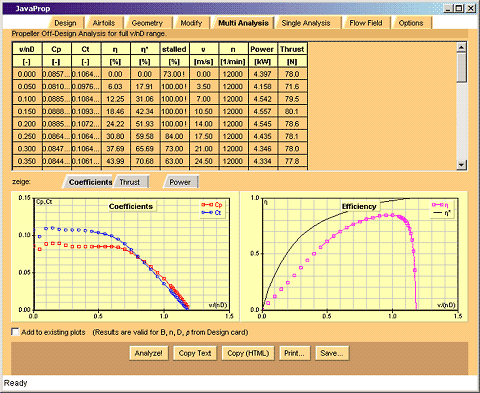Image resolution: width=480 pixels, height=393 pixels.
Task: Click the Copy (HTML) button
Action: point(248,353)
